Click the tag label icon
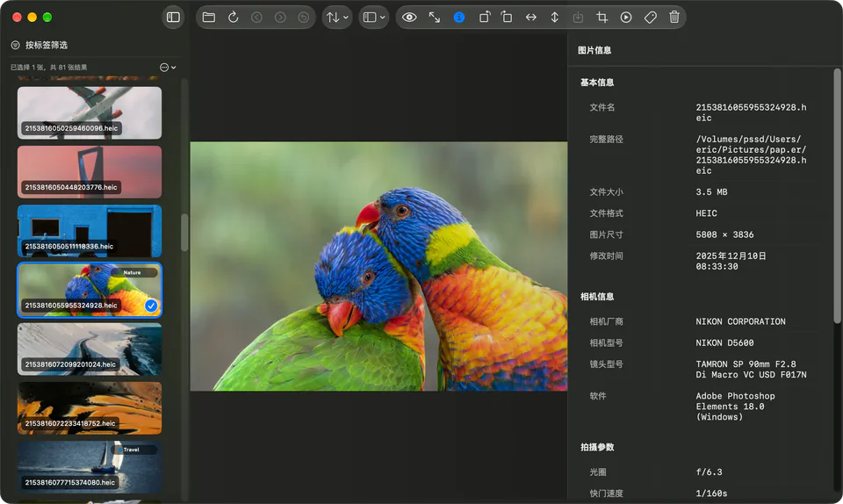This screenshot has height=504, width=843. click(650, 18)
